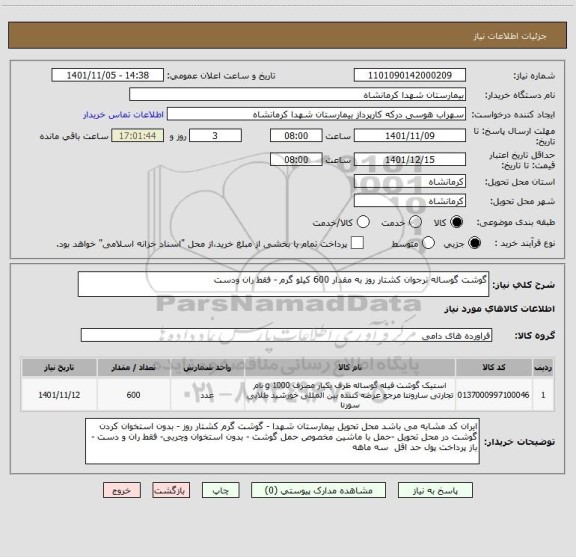
Task: Click the need date cell 1401/11/12
Action: (x=59, y=395)
